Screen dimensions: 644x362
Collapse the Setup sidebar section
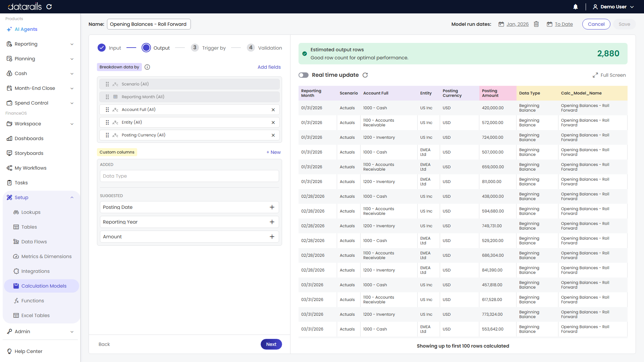click(40, 197)
